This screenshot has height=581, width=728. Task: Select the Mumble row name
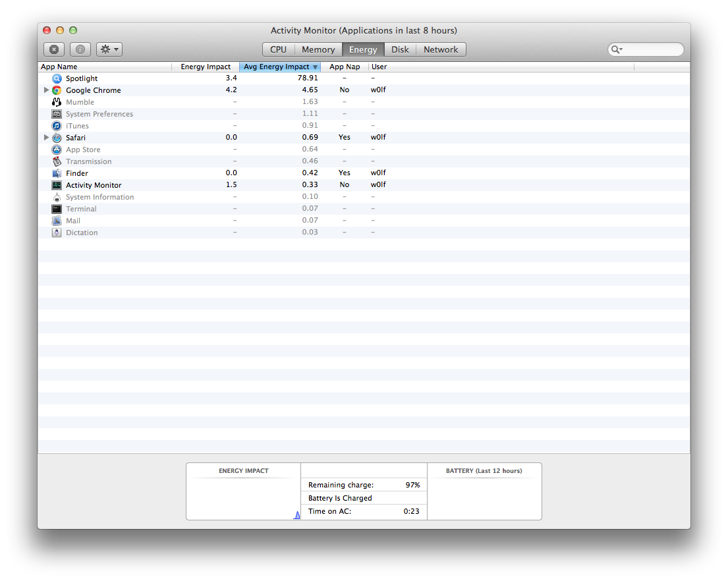coord(80,102)
